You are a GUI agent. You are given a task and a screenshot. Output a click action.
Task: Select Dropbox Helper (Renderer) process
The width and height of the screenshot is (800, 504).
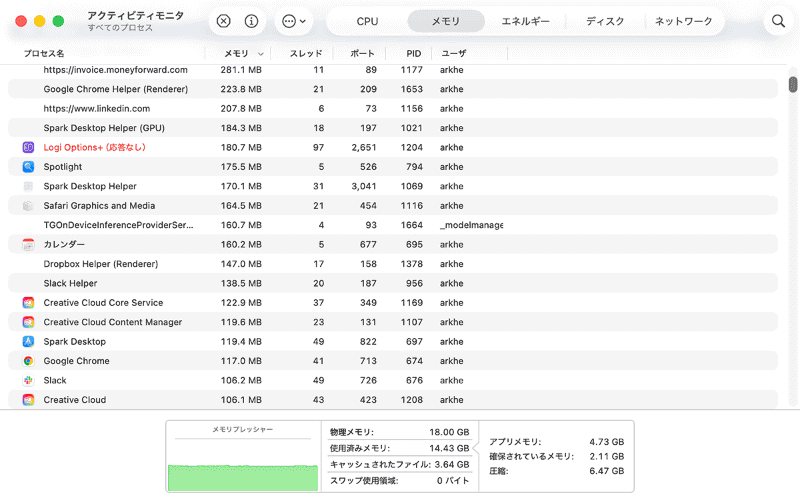point(101,264)
